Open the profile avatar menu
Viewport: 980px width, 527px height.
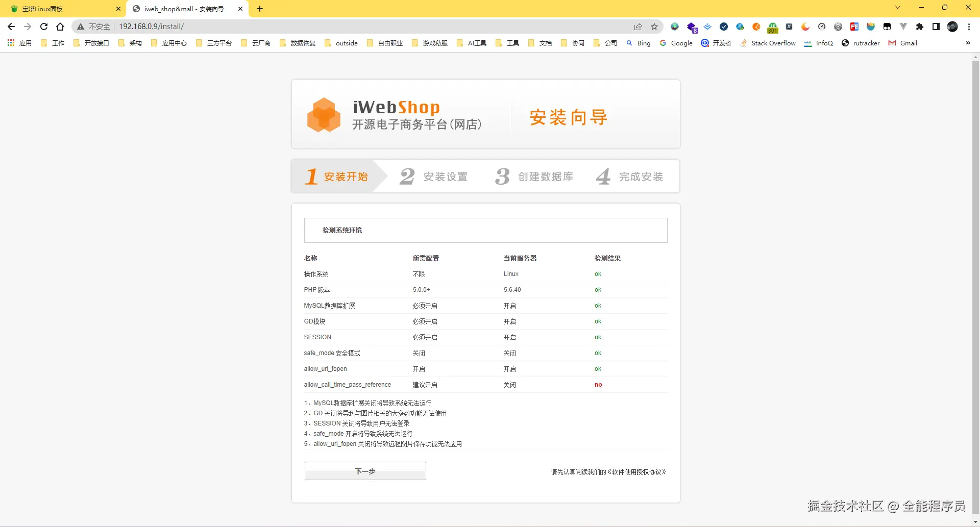pos(952,27)
